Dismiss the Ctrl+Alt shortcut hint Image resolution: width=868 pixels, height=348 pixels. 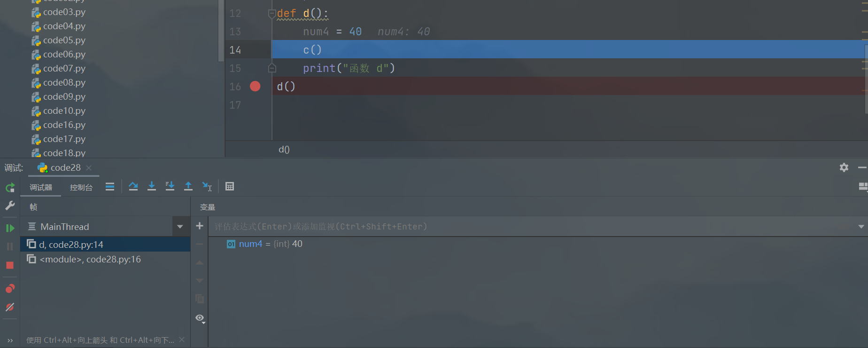(182, 340)
